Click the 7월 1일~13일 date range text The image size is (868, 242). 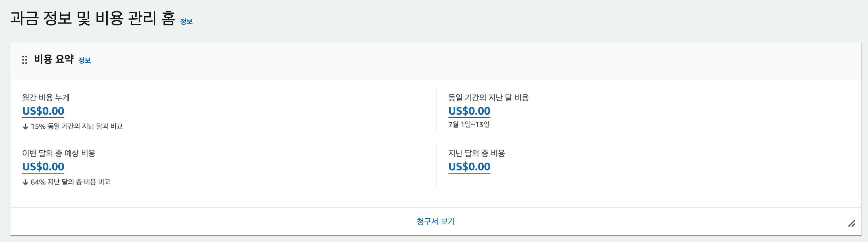click(469, 124)
